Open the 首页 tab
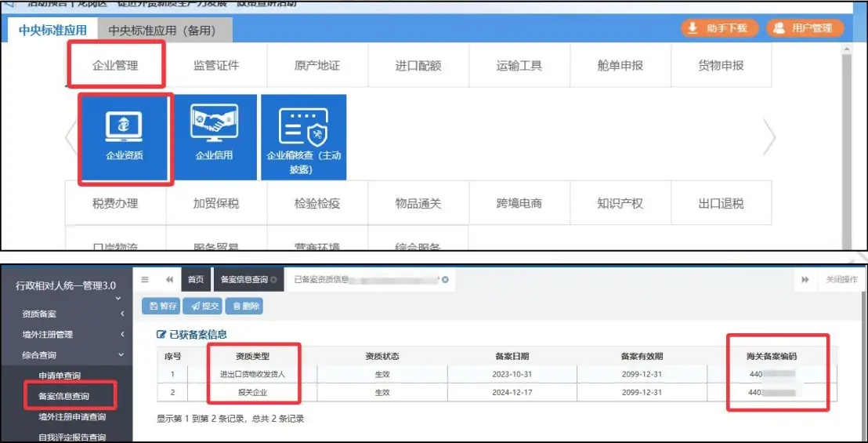 [x=195, y=280]
